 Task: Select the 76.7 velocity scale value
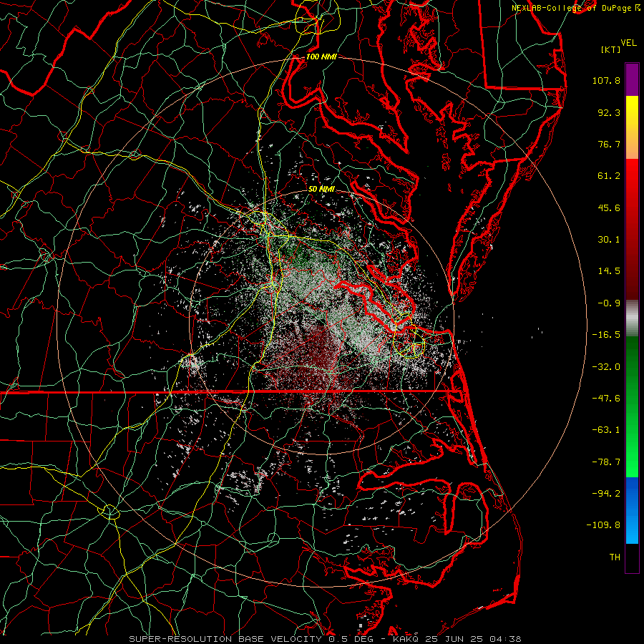tap(609, 144)
